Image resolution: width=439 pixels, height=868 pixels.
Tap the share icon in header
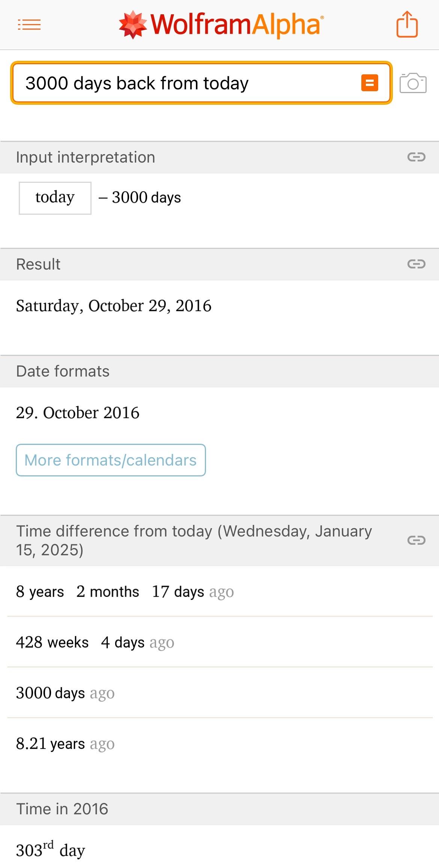tap(407, 24)
